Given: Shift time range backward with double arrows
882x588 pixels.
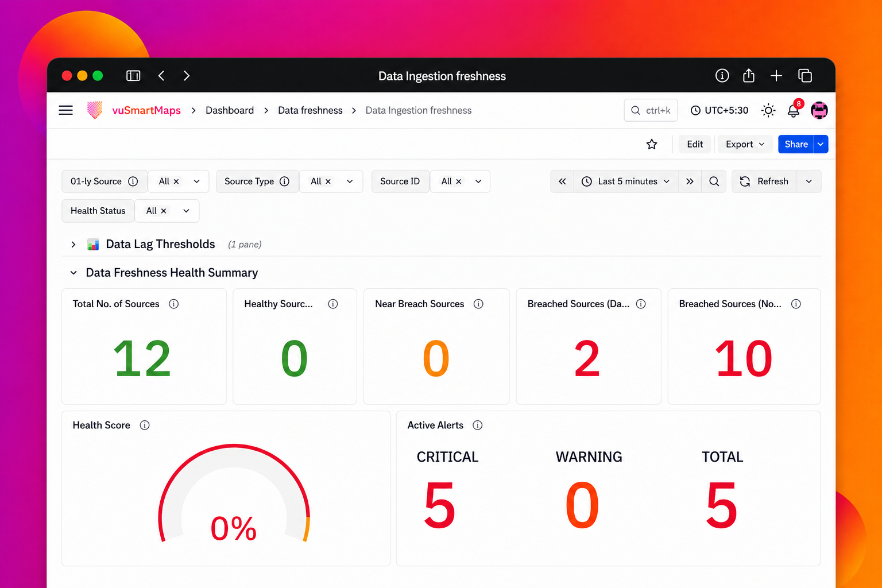Looking at the screenshot, I should tap(562, 181).
